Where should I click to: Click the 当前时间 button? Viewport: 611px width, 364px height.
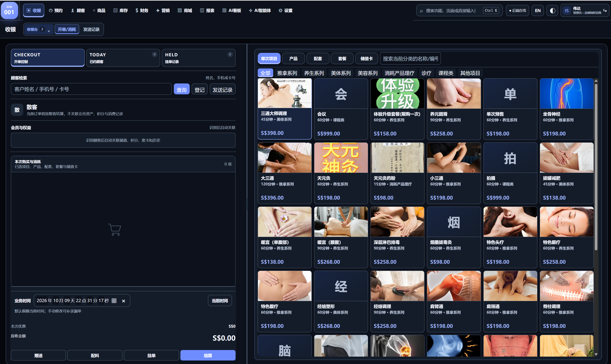pyautogui.click(x=220, y=301)
